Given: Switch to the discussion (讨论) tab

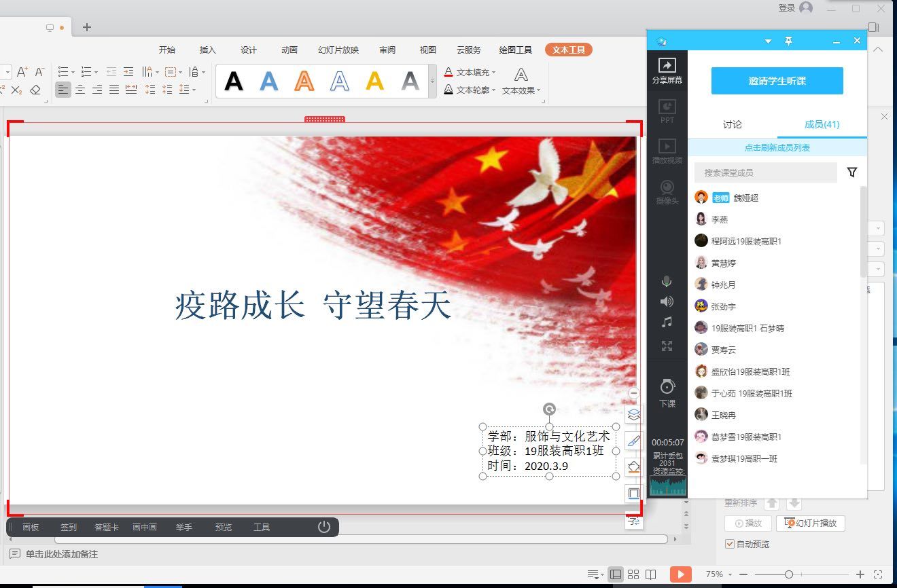Looking at the screenshot, I should [x=733, y=124].
